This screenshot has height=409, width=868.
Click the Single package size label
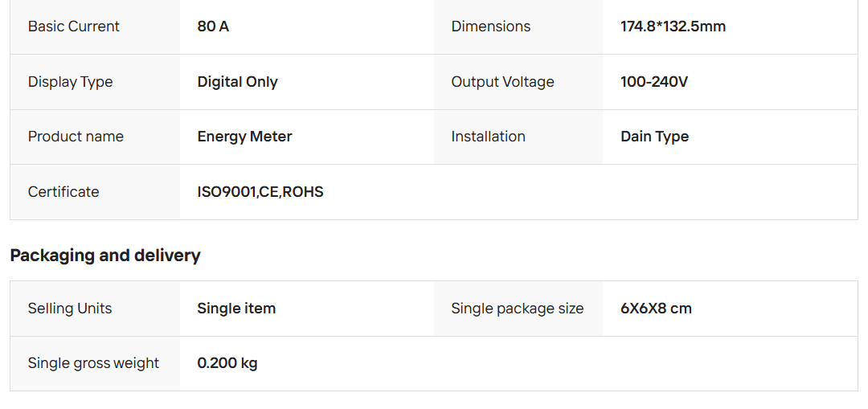click(x=518, y=309)
